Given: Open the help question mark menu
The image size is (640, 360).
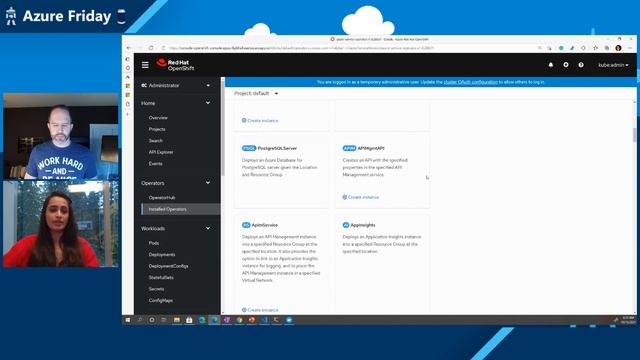Looking at the screenshot, I should point(581,65).
